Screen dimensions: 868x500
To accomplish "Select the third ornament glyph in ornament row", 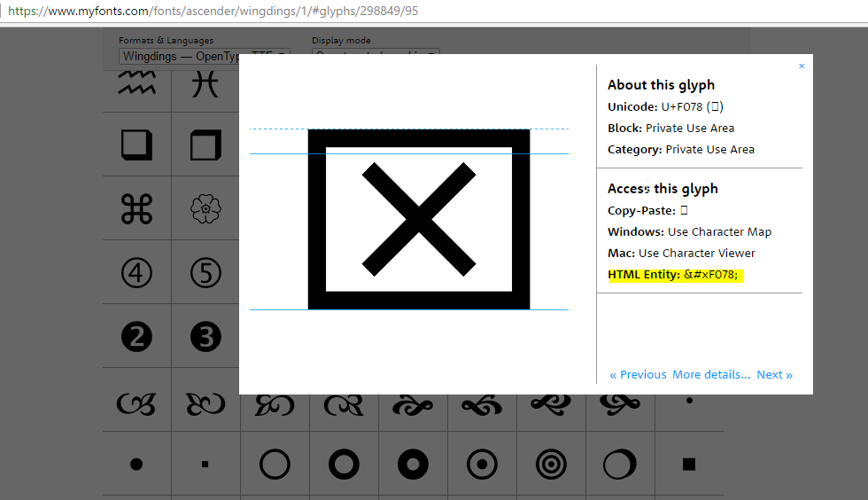I will [x=275, y=405].
